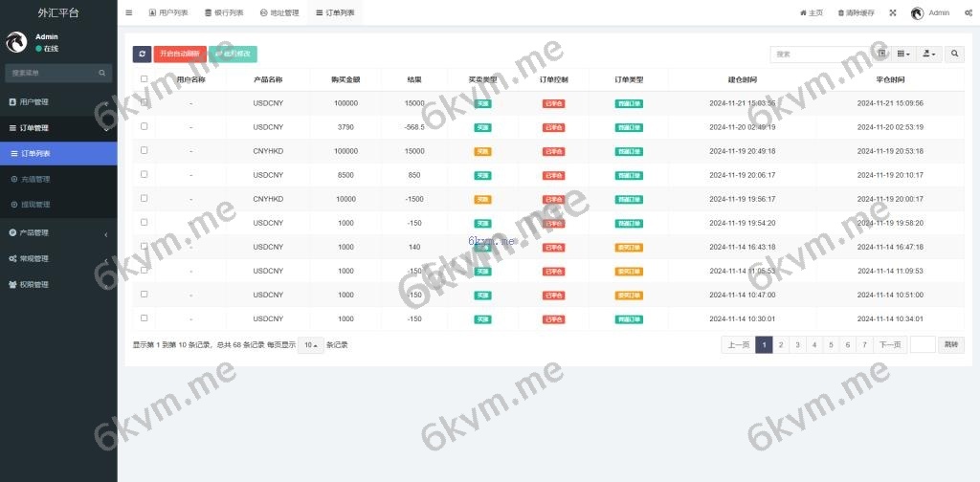Image resolution: width=980 pixels, height=482 pixels.
Task: Open 产品管理 in the sidebar menu
Action: tap(34, 232)
